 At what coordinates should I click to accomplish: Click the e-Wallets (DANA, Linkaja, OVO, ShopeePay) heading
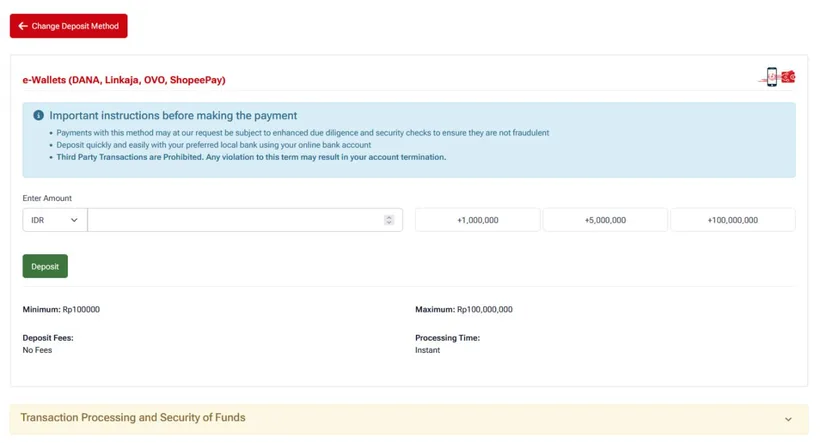pos(124,80)
